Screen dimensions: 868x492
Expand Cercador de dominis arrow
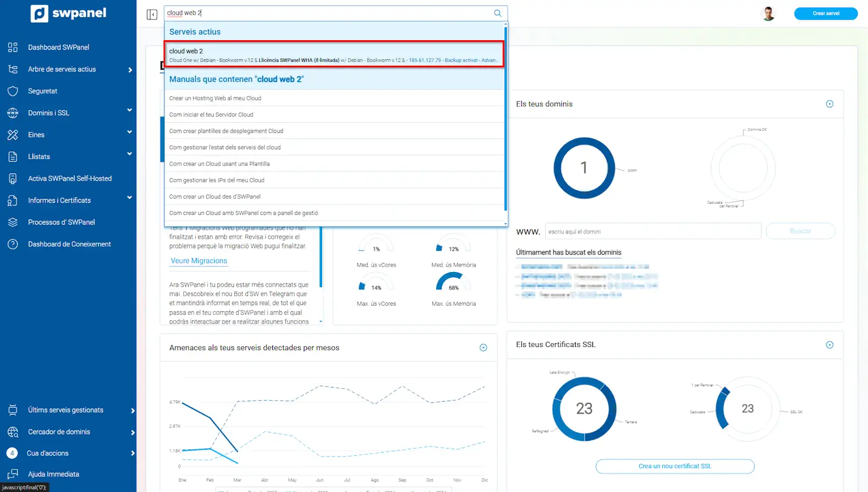coord(133,432)
